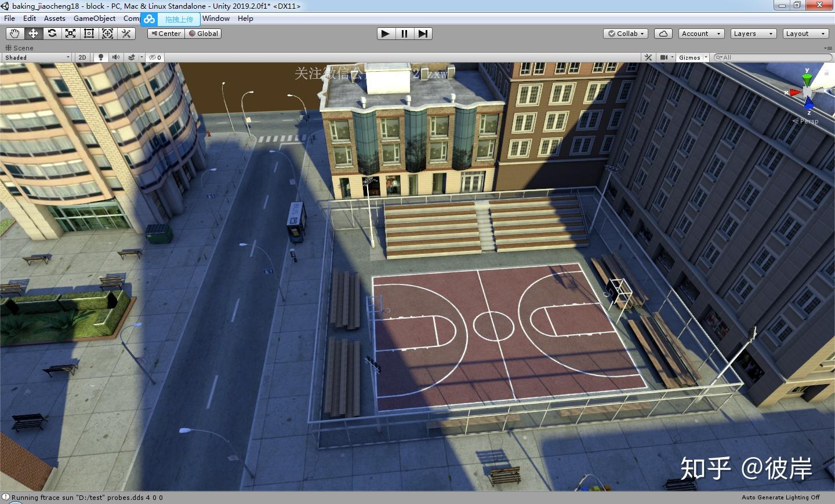Toggle scene effects like skybox
835x504 pixels.
pyautogui.click(x=132, y=57)
